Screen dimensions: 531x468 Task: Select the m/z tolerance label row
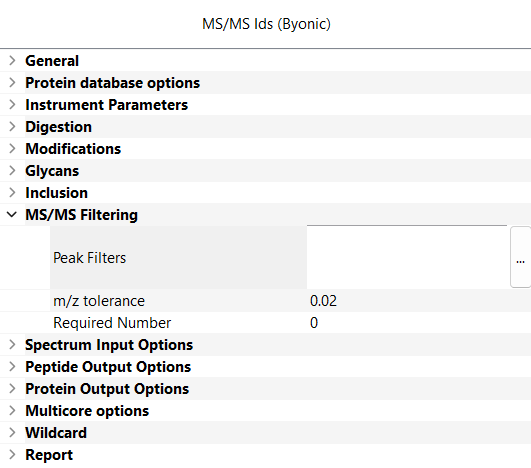coord(178,301)
